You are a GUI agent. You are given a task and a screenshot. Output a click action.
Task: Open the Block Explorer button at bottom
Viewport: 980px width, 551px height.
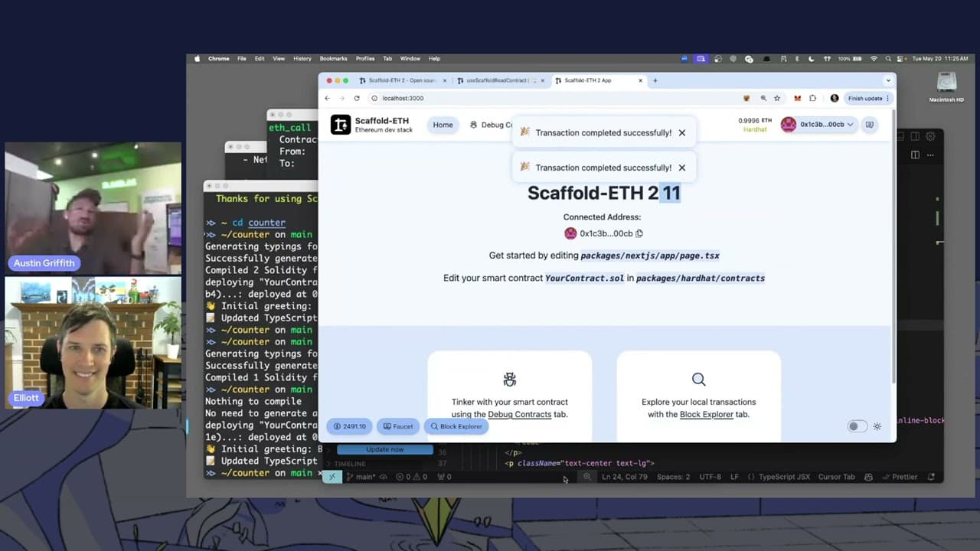pyautogui.click(x=456, y=426)
